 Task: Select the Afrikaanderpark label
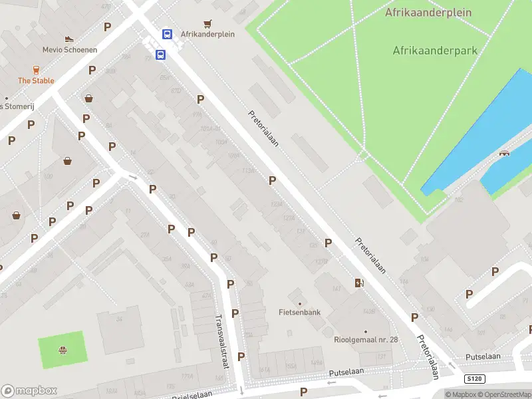coord(435,51)
